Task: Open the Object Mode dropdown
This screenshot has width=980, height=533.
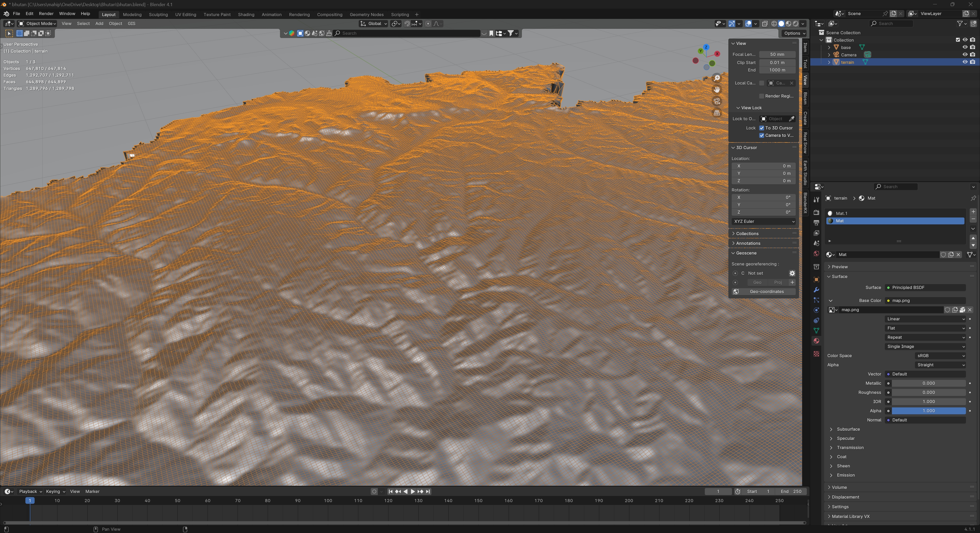Action: tap(37, 23)
